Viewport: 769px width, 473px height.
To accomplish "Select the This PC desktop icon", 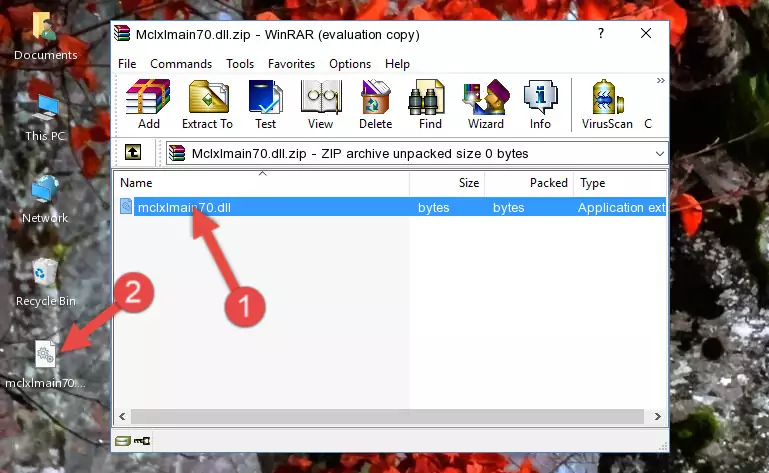I will click(x=45, y=118).
